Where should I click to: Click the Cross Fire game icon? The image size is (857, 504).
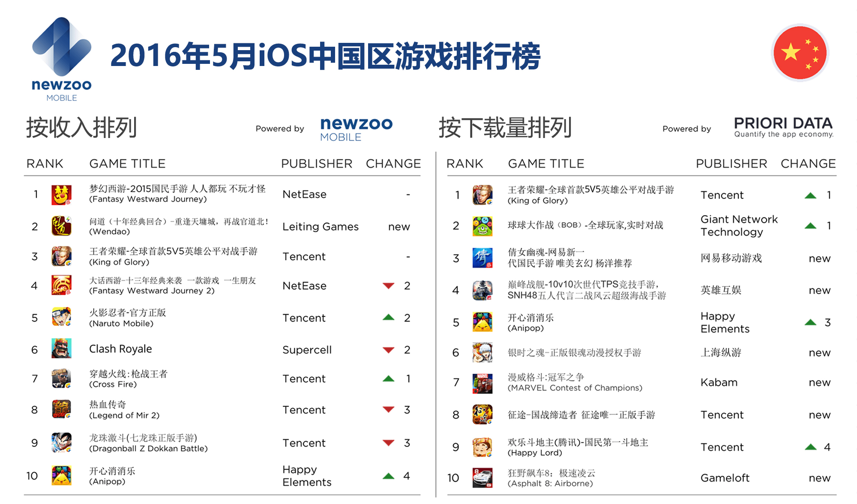tap(61, 378)
